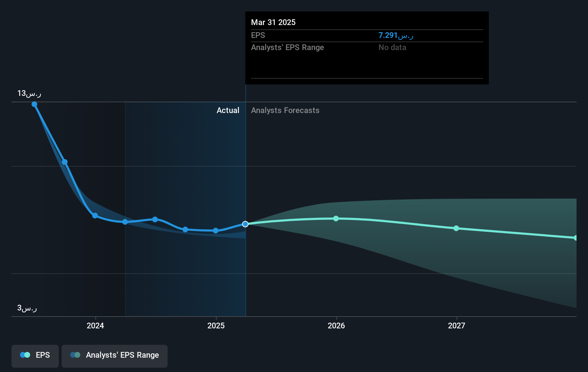The width and height of the screenshot is (588, 372).
Task: Click the forecast data point at 2027
Action: click(x=456, y=228)
